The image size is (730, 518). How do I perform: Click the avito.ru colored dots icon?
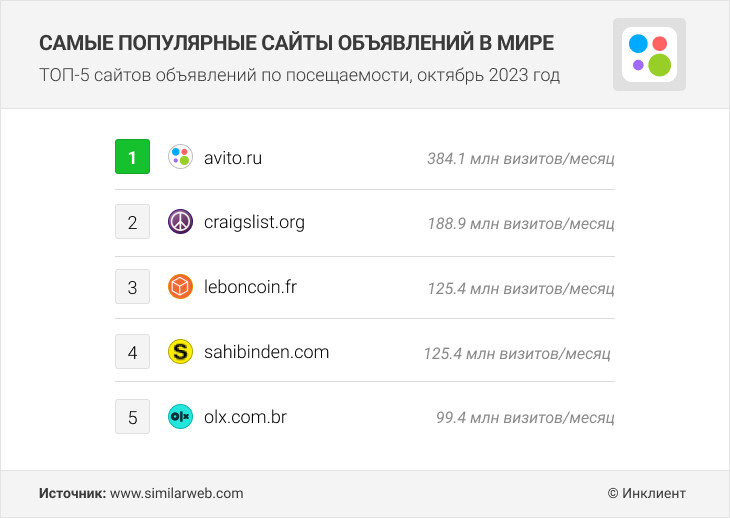click(180, 157)
